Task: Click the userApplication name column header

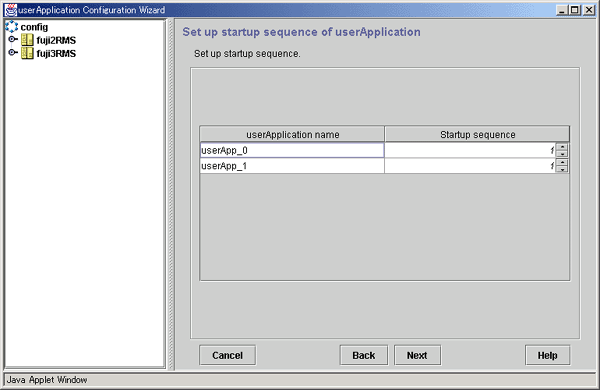Action: tap(292, 134)
